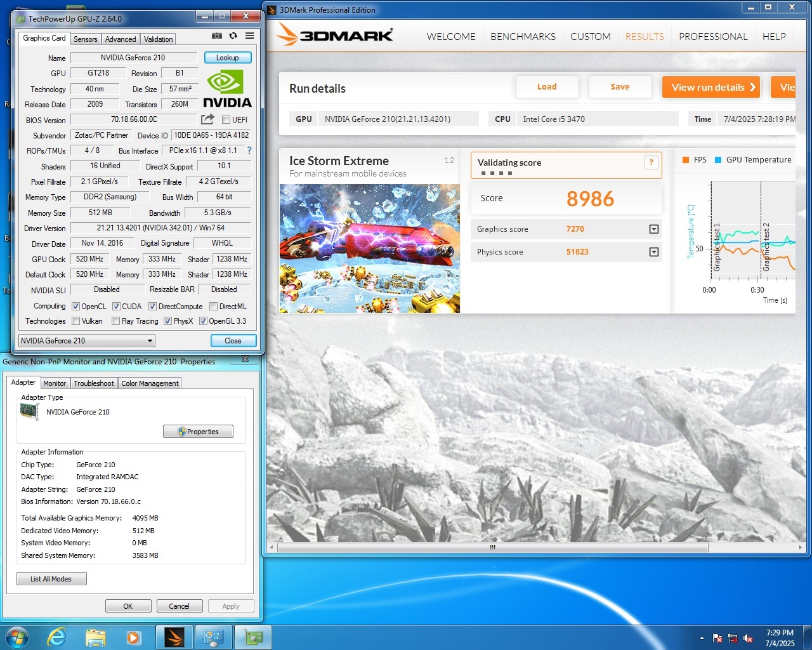Open the GPU-Z hamburger menu

coord(250,36)
